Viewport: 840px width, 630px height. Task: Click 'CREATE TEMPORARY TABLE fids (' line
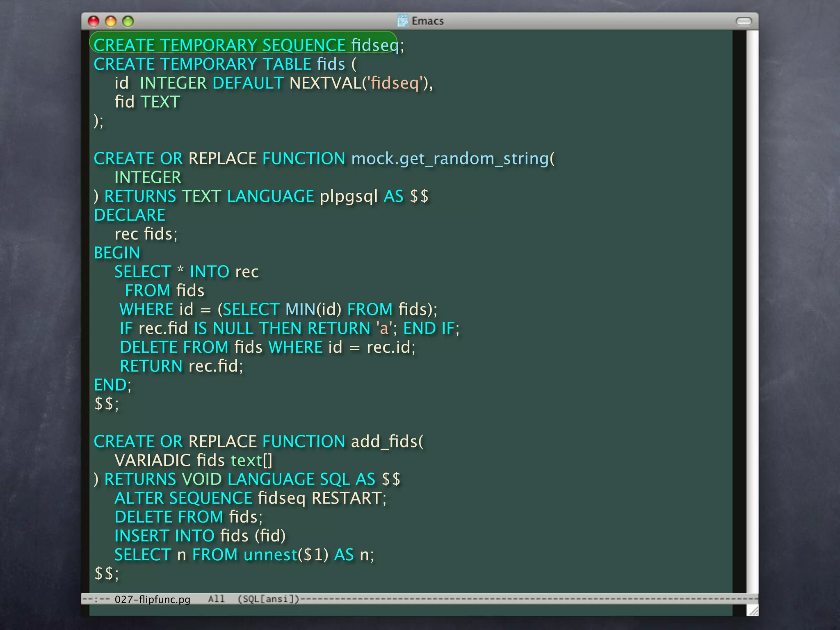click(x=225, y=64)
